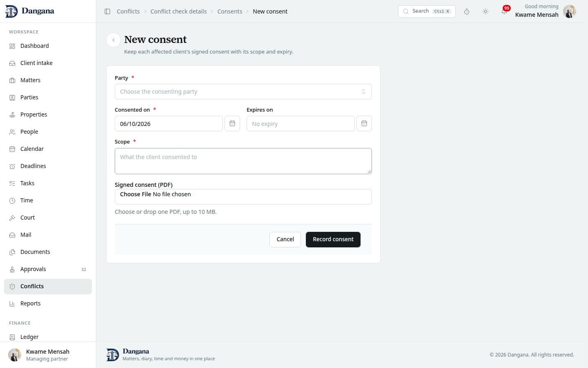Image resolution: width=588 pixels, height=368 pixels.
Task: Click the Parties icon in sidebar
Action: pyautogui.click(x=12, y=98)
